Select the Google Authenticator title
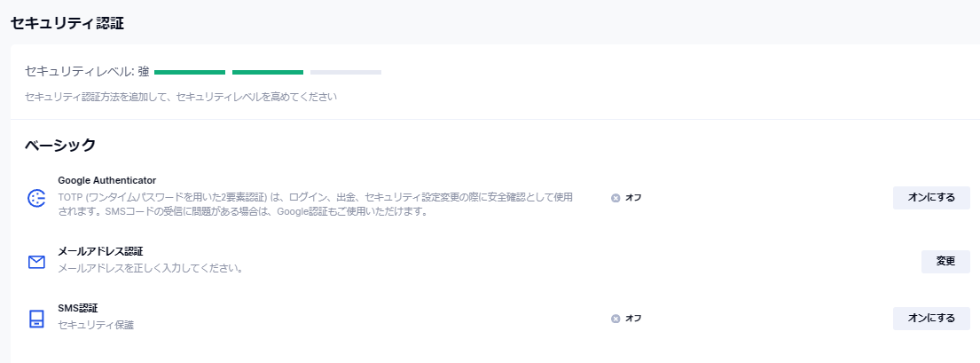Image resolution: width=980 pixels, height=363 pixels. [x=107, y=180]
